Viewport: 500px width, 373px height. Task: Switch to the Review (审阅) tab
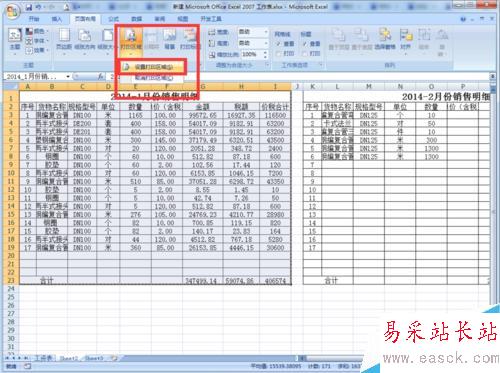point(160,19)
